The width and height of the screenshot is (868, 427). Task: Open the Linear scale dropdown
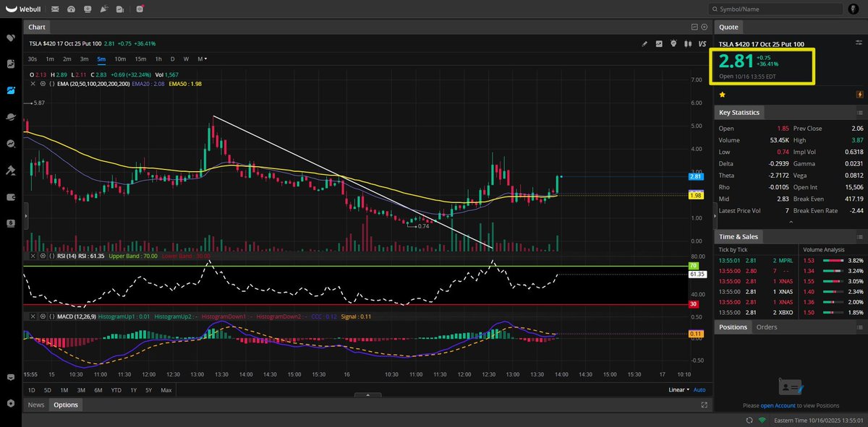click(678, 390)
